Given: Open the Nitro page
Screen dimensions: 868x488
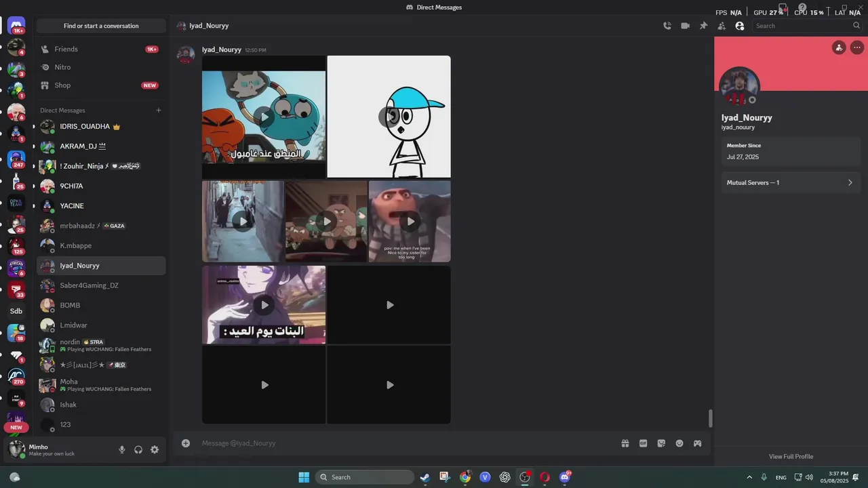Looking at the screenshot, I should pyautogui.click(x=101, y=67).
